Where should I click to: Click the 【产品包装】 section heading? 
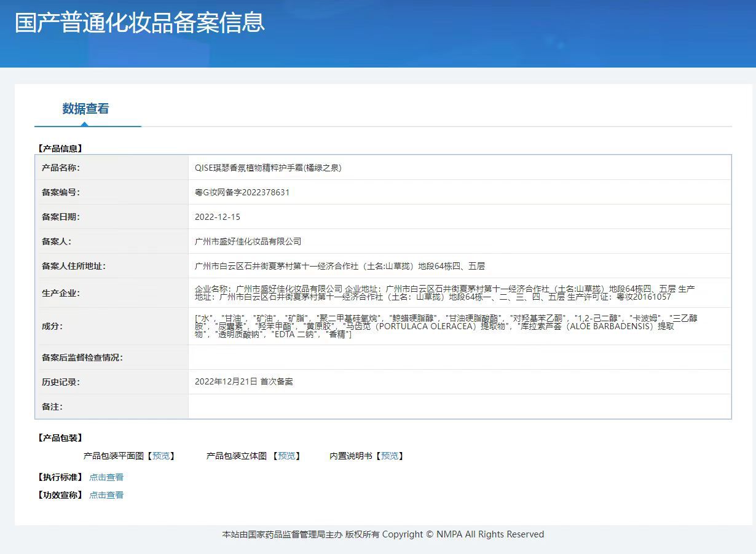coord(60,438)
